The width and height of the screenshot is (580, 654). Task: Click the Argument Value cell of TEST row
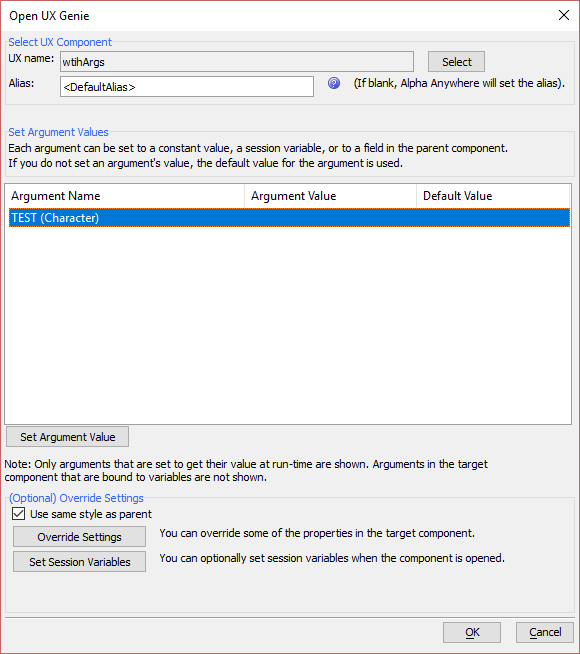[x=330, y=218]
